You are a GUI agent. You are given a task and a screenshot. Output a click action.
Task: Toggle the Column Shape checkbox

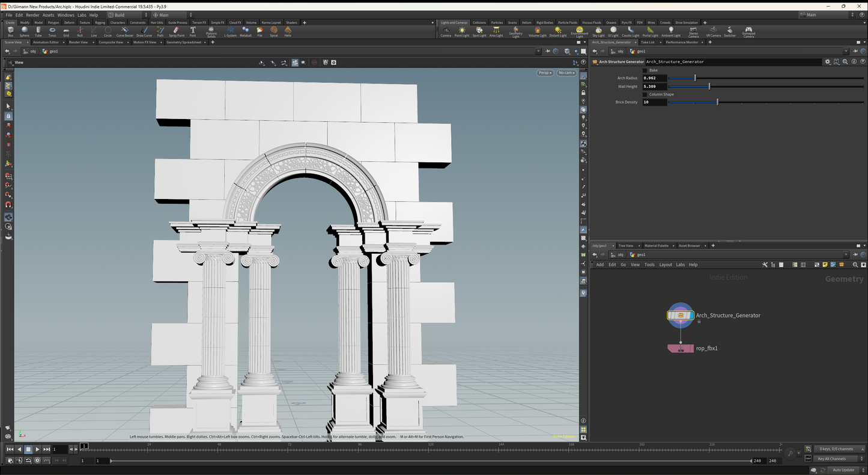pos(645,94)
